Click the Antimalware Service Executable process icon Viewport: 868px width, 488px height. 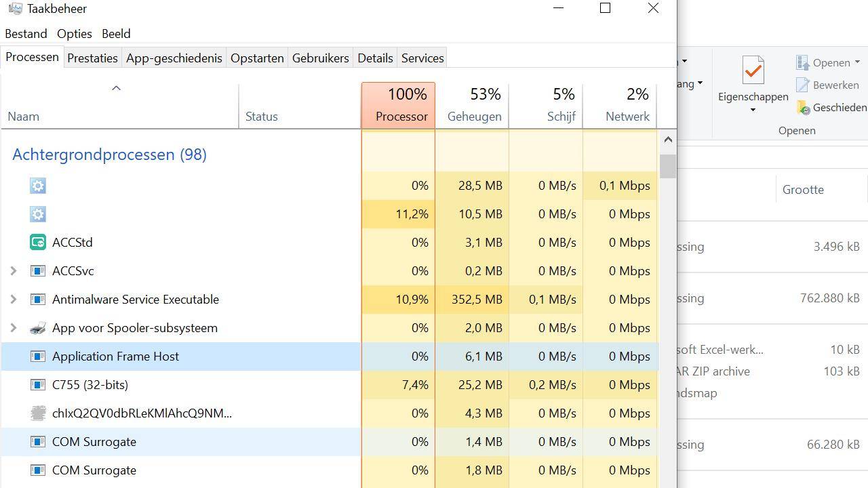pyautogui.click(x=37, y=299)
